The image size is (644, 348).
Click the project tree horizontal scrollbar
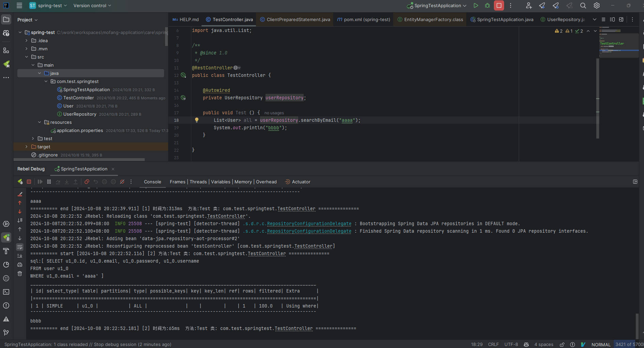click(79, 159)
